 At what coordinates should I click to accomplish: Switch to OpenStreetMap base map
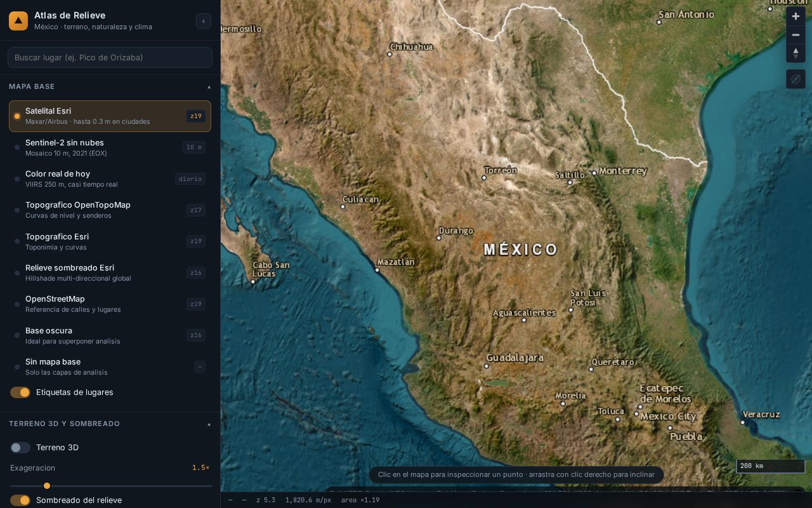click(110, 304)
